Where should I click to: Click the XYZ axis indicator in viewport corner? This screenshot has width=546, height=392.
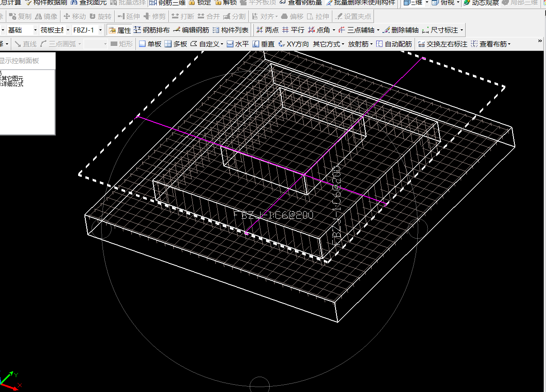pos(10,380)
